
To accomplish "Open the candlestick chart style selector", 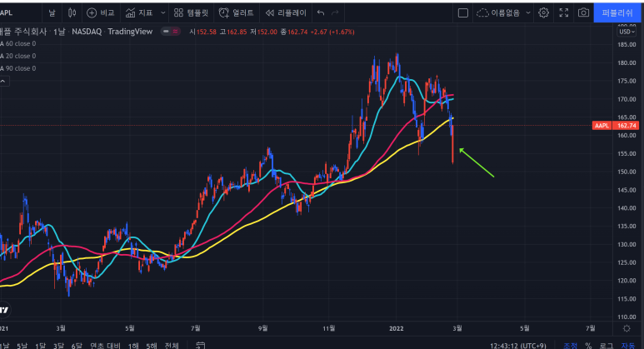I will [x=72, y=12].
